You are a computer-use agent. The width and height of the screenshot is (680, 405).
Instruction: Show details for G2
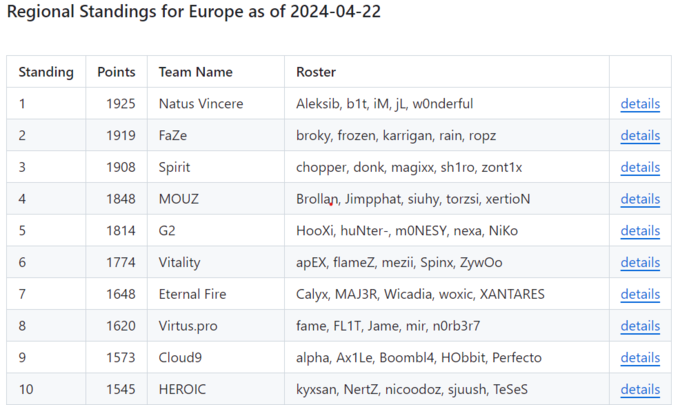[640, 231]
